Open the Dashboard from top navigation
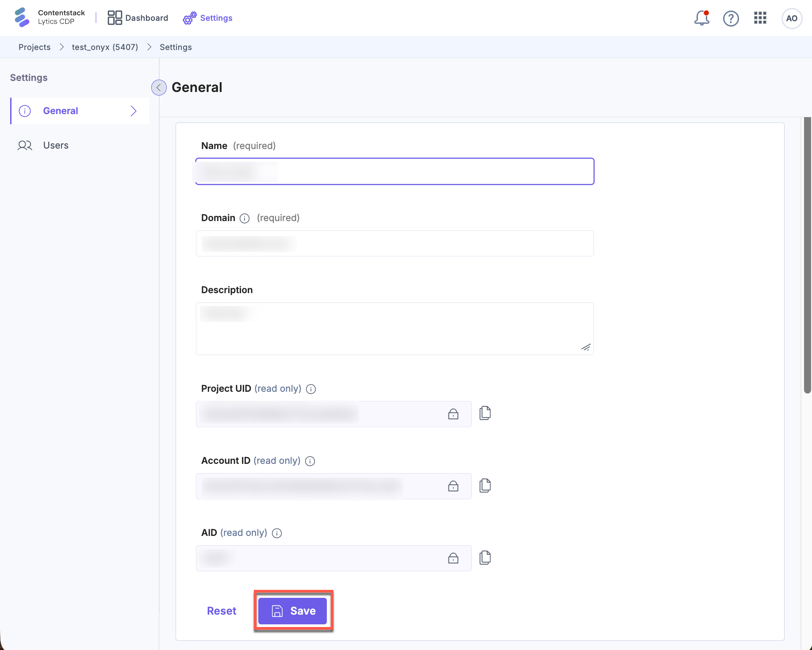 [138, 18]
